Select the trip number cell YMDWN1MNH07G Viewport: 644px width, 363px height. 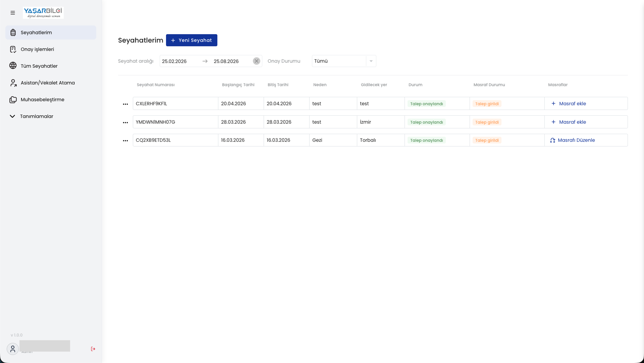[175, 122]
